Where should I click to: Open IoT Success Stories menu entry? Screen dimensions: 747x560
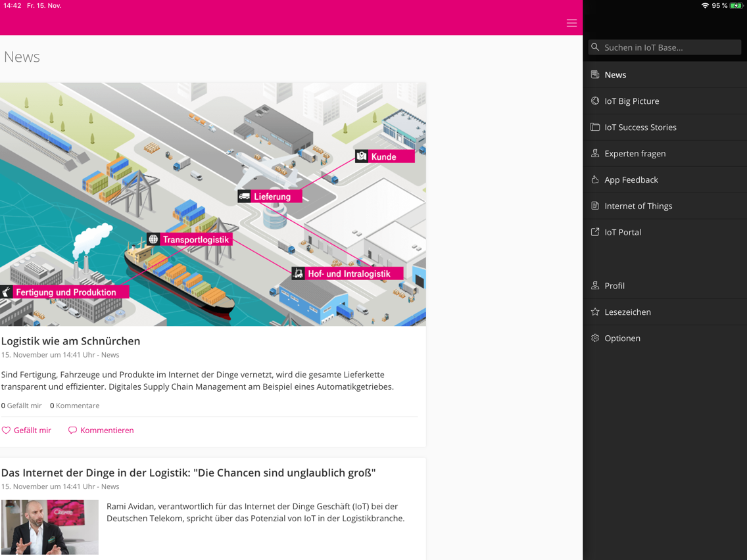pyautogui.click(x=665, y=127)
